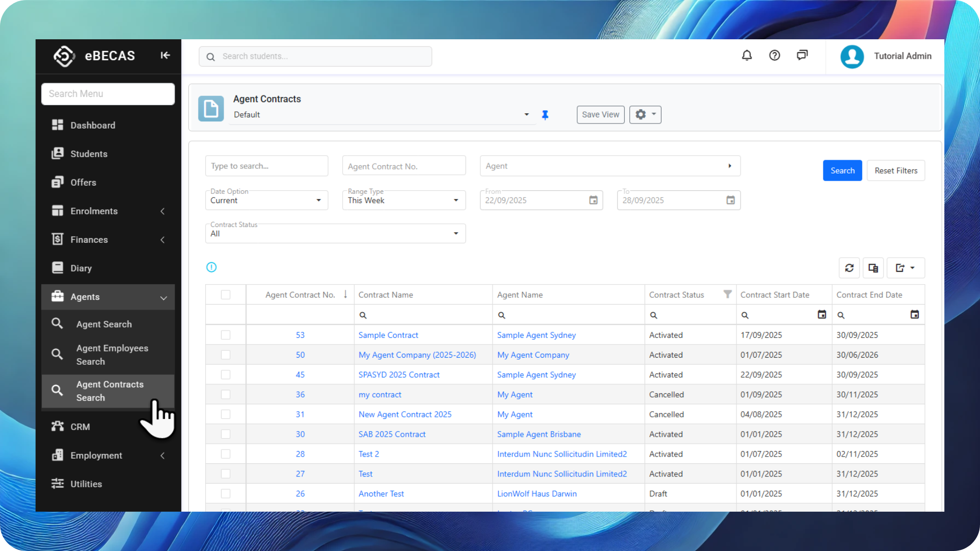Open the chat messages icon

pos(802,56)
